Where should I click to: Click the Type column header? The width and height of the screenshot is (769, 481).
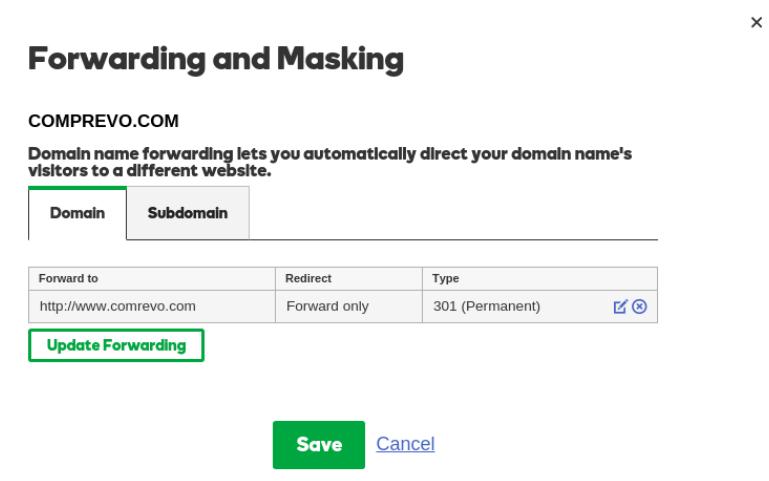[x=446, y=278]
